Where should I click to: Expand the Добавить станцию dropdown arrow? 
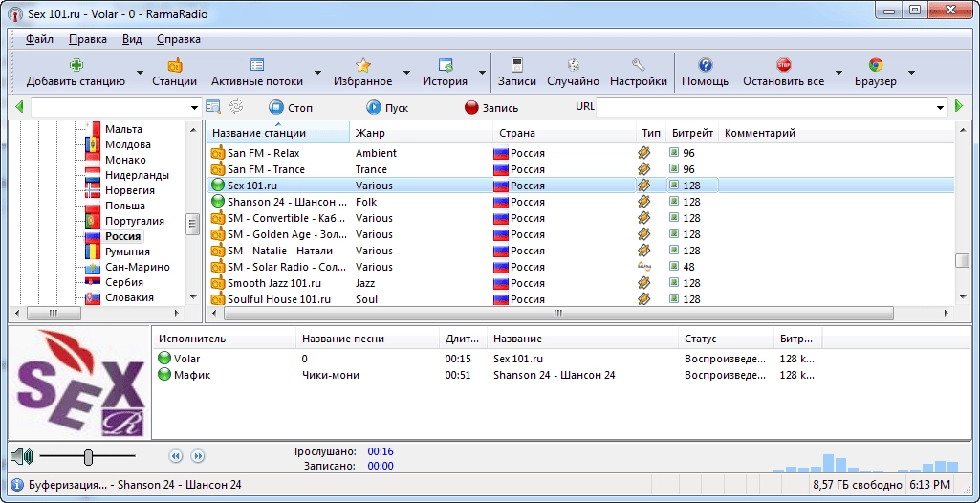point(140,73)
